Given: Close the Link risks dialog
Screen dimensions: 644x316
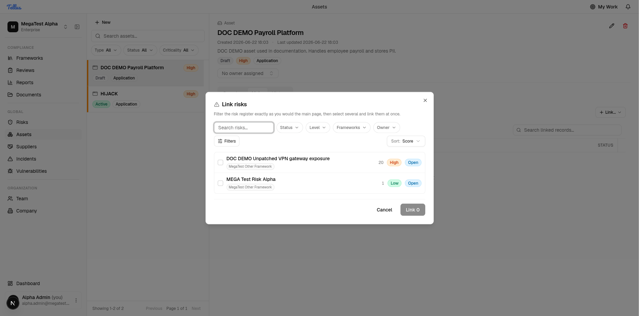Looking at the screenshot, I should coord(425,100).
